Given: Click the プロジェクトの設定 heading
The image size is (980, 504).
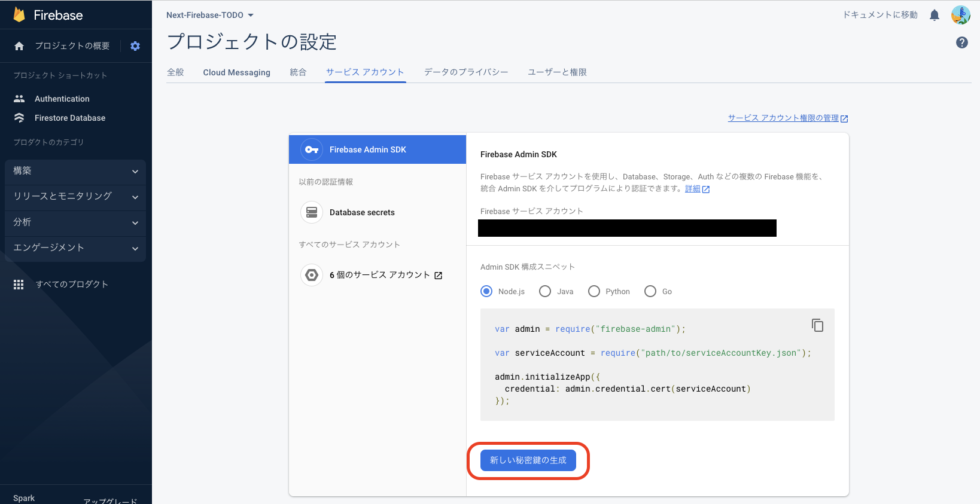Looking at the screenshot, I should 252,42.
